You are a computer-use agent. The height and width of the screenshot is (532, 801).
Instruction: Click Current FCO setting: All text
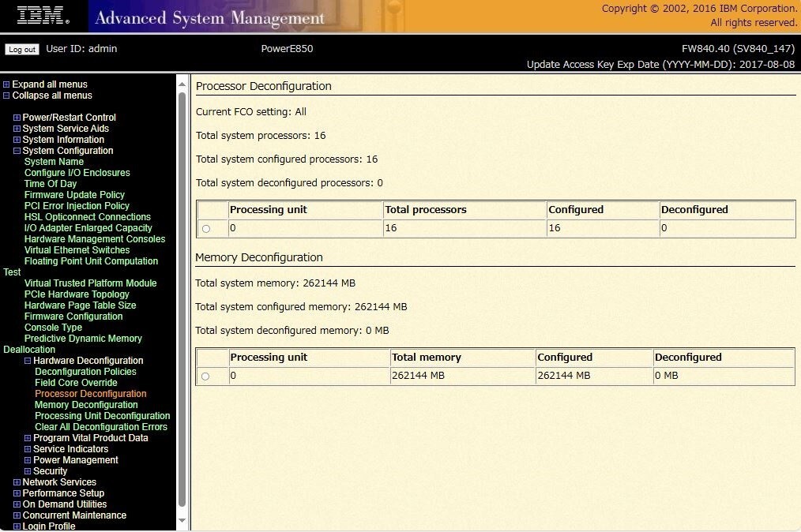(251, 112)
